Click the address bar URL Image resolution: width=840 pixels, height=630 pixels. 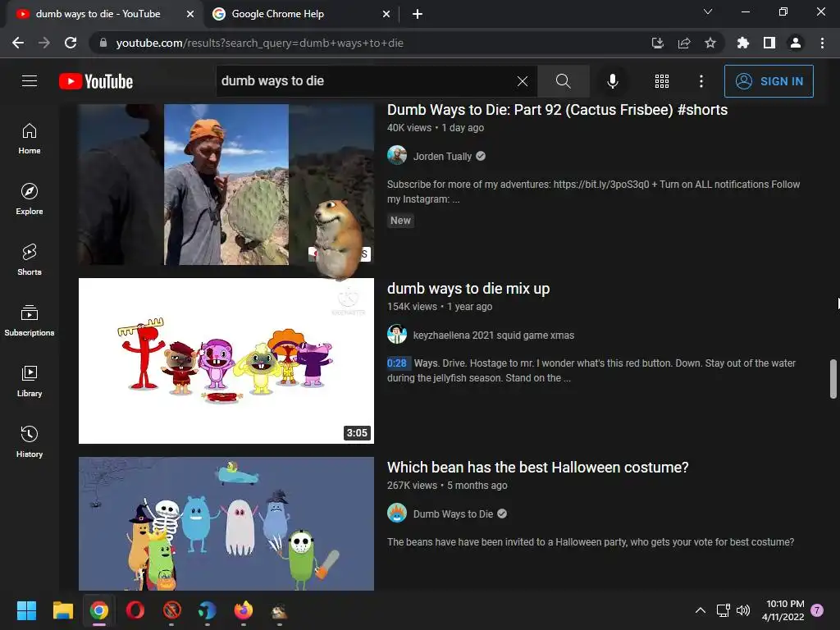(x=260, y=43)
